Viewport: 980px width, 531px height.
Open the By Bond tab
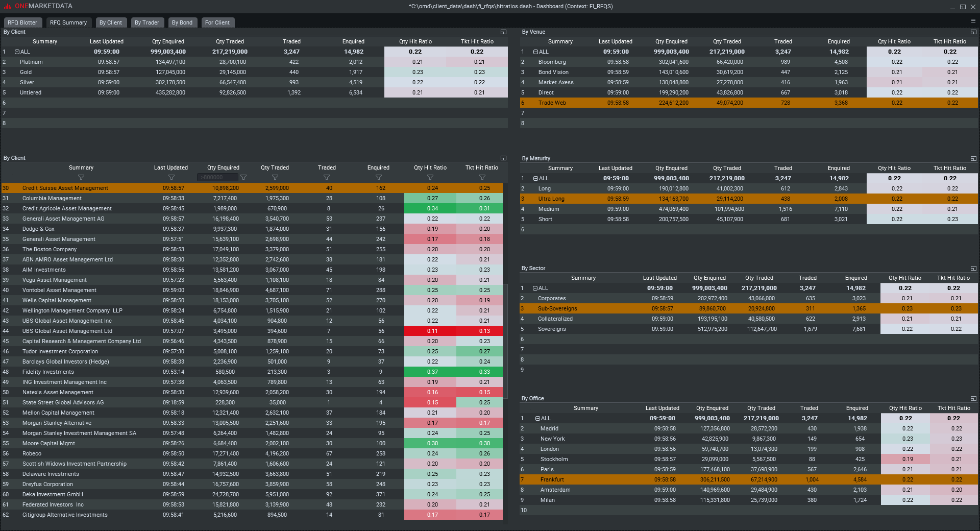click(x=182, y=22)
